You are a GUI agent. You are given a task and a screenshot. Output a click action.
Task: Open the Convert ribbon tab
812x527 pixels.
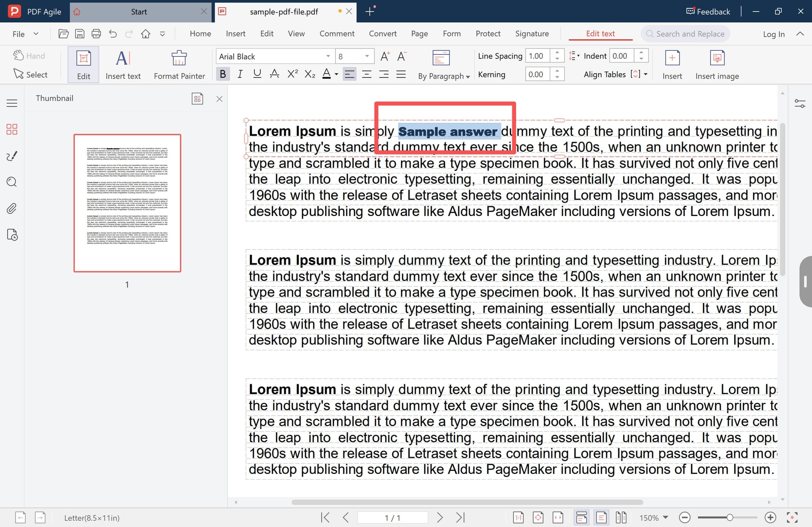click(383, 34)
